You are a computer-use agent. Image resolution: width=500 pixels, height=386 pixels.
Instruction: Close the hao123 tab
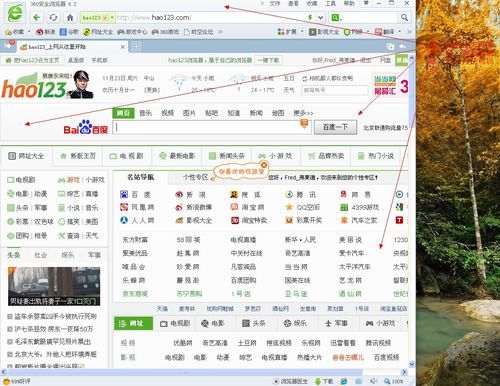[123, 47]
